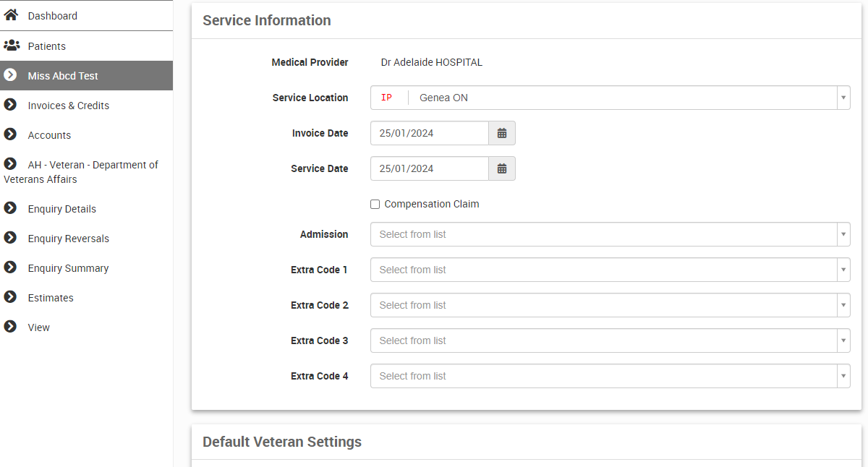Click the View sidebar link
The height and width of the screenshot is (467, 868).
click(x=38, y=327)
